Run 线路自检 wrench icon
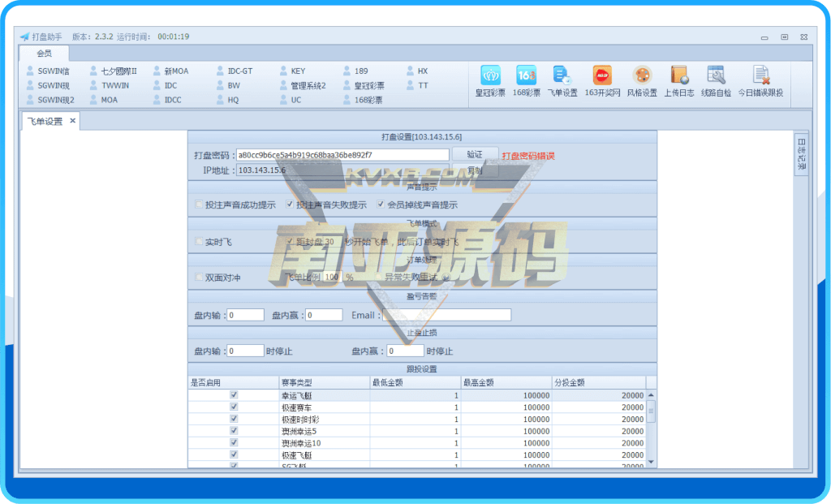Screen dimensions: 831x504 pos(716,81)
